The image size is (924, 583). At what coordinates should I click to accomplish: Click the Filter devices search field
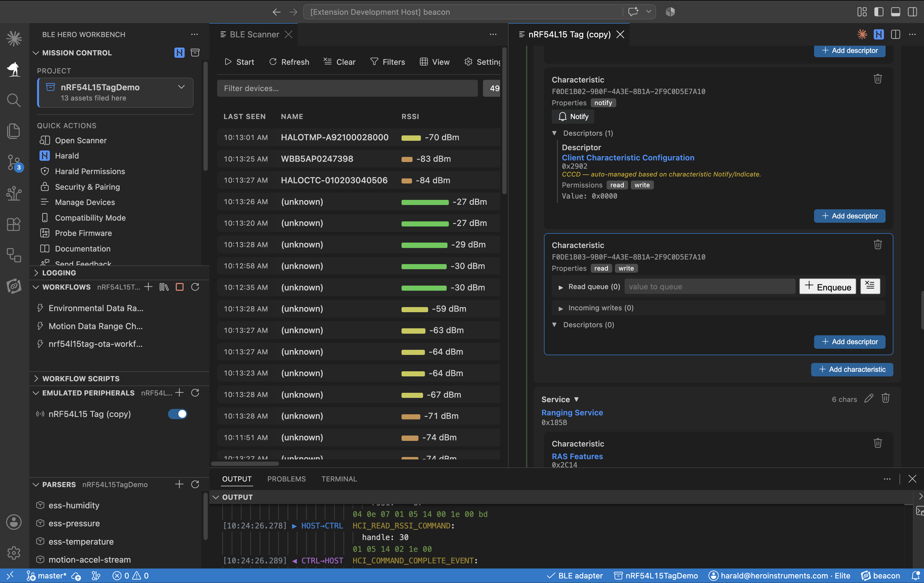[347, 88]
